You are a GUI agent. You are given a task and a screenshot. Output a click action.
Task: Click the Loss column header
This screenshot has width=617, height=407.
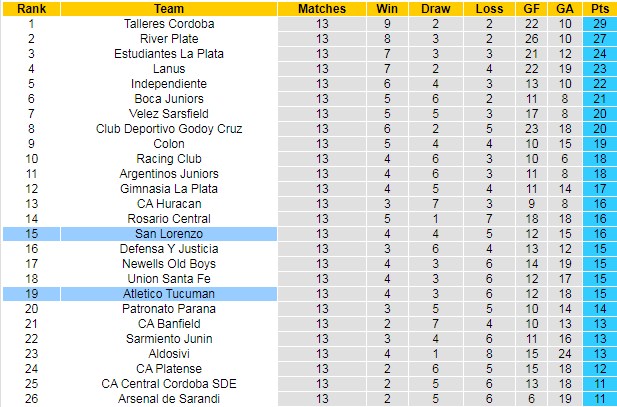[x=490, y=8]
